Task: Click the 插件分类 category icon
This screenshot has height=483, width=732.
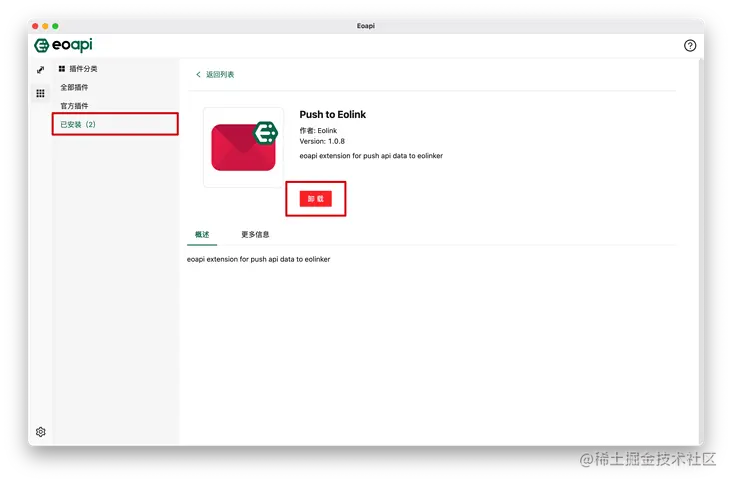Action: 62,69
